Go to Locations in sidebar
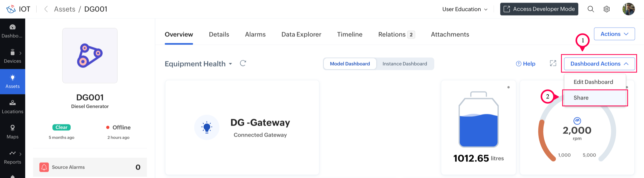The width and height of the screenshot is (644, 178). pyautogui.click(x=13, y=107)
